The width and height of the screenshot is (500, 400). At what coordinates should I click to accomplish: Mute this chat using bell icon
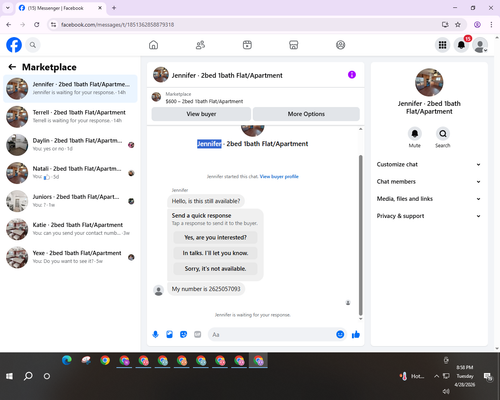tap(414, 134)
